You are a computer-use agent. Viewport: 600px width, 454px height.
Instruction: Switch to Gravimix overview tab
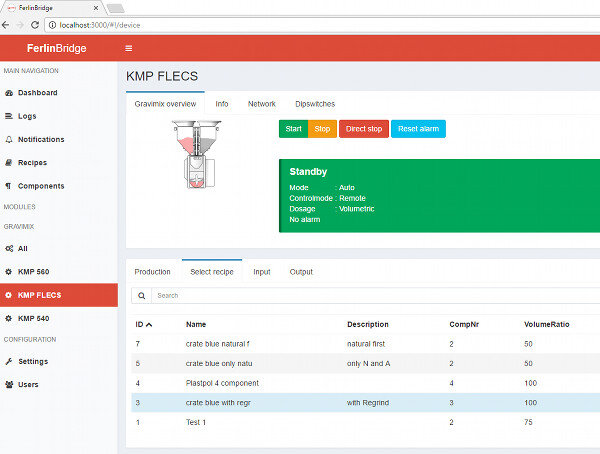[165, 104]
